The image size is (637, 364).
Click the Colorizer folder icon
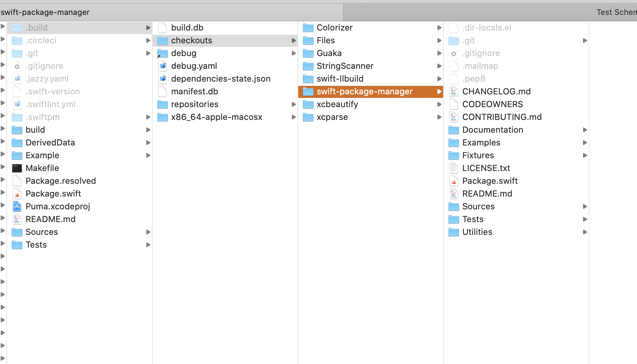point(308,28)
